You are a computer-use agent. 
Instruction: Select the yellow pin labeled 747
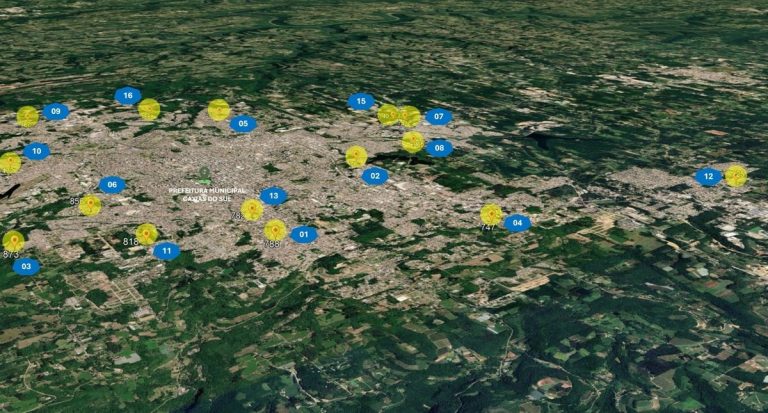point(491,214)
